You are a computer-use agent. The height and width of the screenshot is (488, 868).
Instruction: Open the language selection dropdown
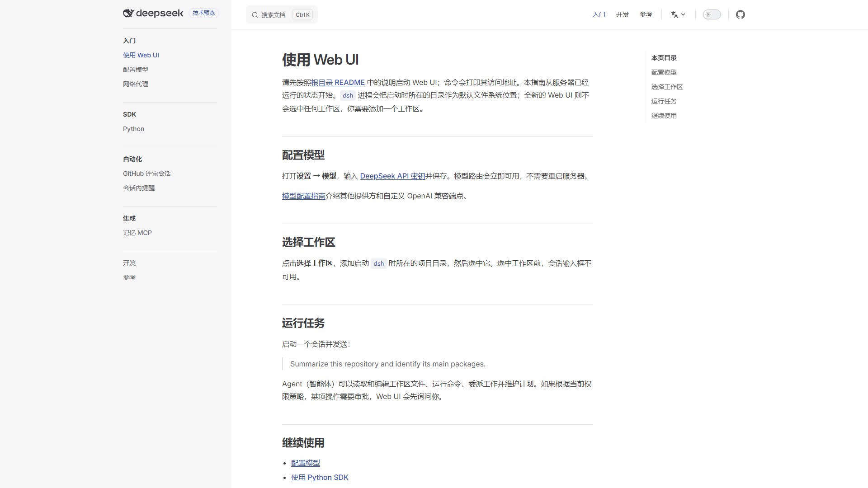pyautogui.click(x=678, y=14)
